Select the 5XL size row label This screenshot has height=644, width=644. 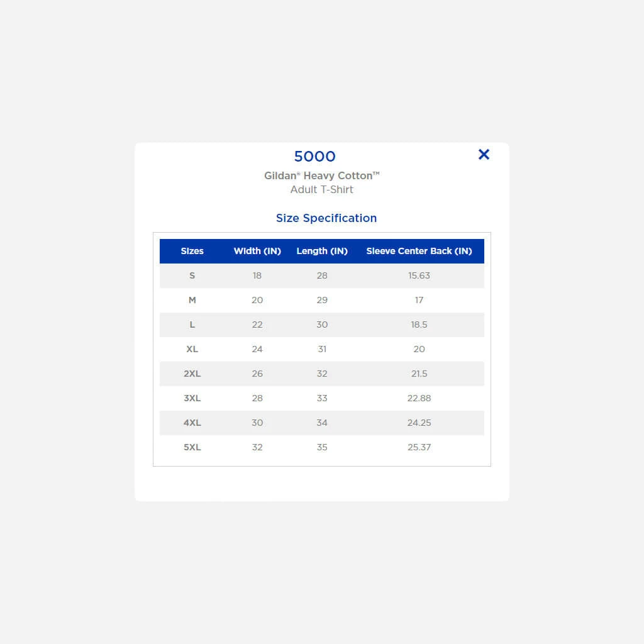pyautogui.click(x=192, y=447)
